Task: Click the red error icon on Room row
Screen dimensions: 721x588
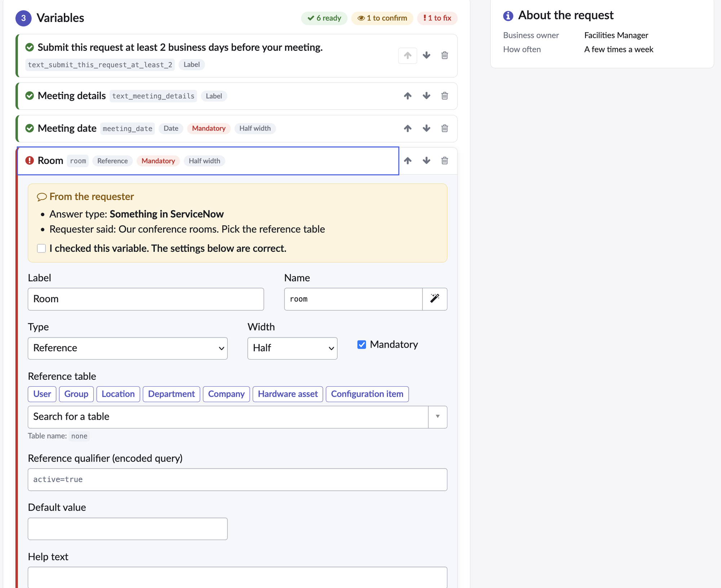Action: 30,161
